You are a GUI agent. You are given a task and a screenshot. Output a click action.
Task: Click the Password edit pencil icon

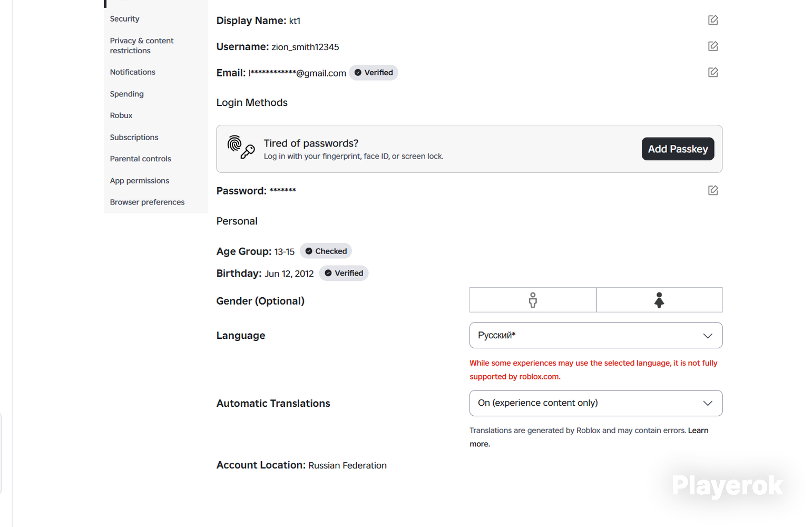(713, 190)
